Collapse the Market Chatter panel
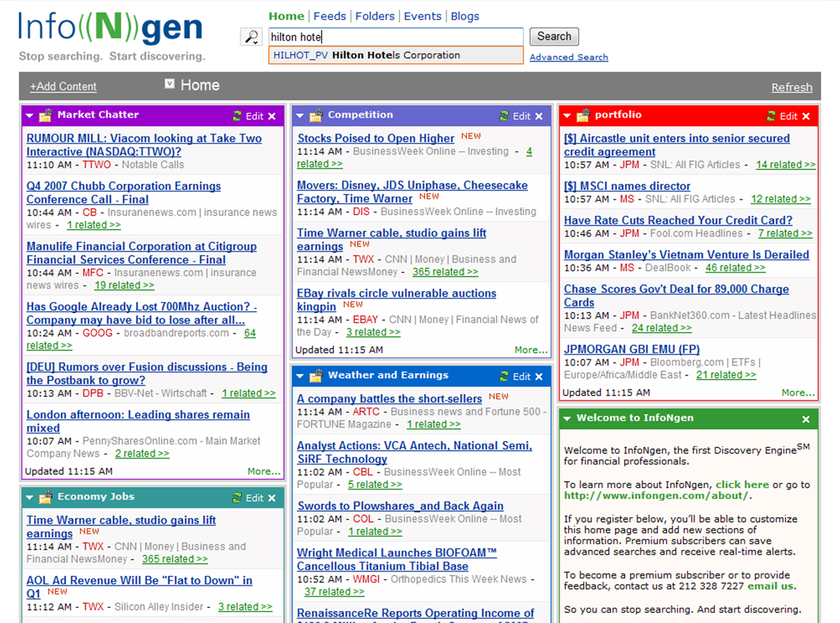 [x=29, y=116]
